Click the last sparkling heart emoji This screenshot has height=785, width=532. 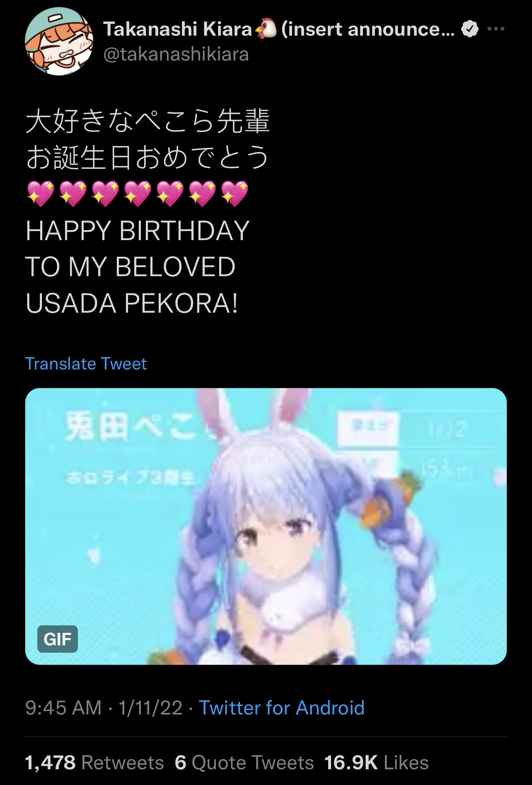235,194
